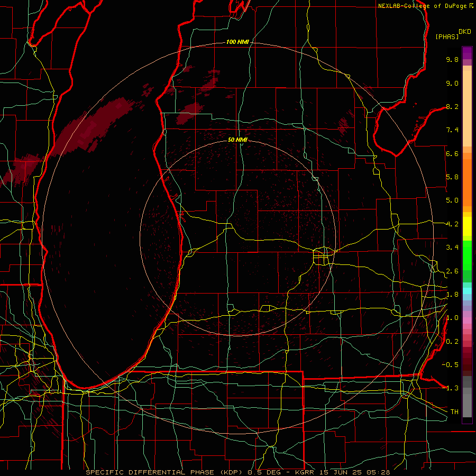Click the 5.8 value on the color scale
Viewport: 476px width, 476px height.
(x=452, y=177)
